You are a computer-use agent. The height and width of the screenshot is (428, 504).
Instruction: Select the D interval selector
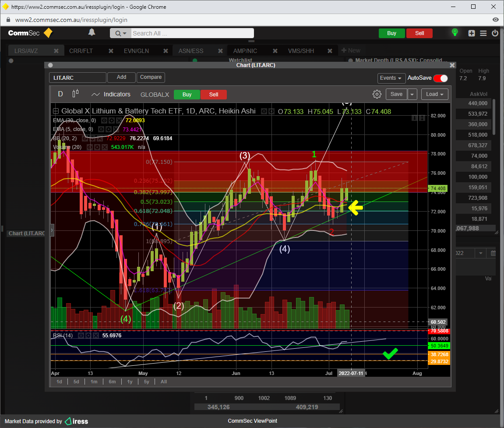60,94
